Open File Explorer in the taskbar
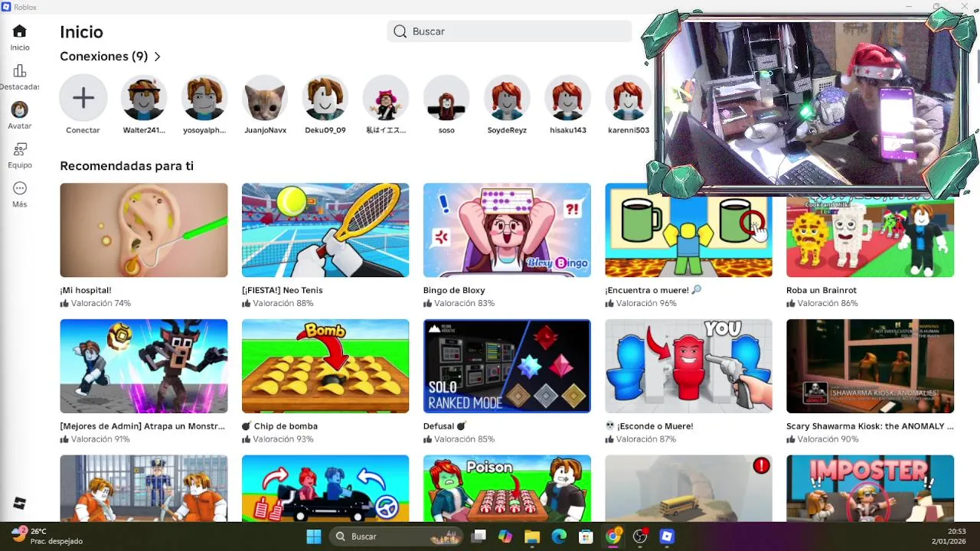This screenshot has width=980, height=551. (x=532, y=536)
